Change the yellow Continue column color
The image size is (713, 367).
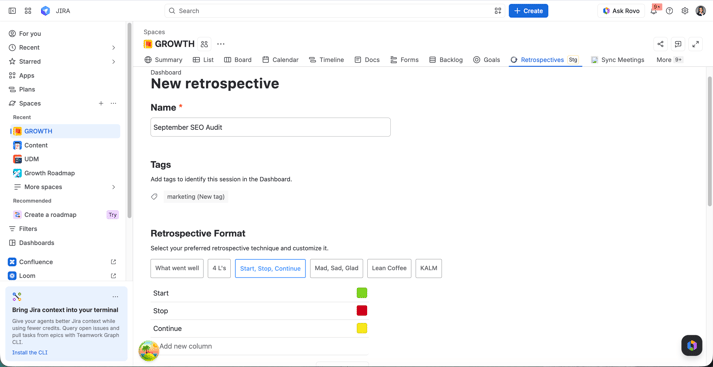point(362,328)
